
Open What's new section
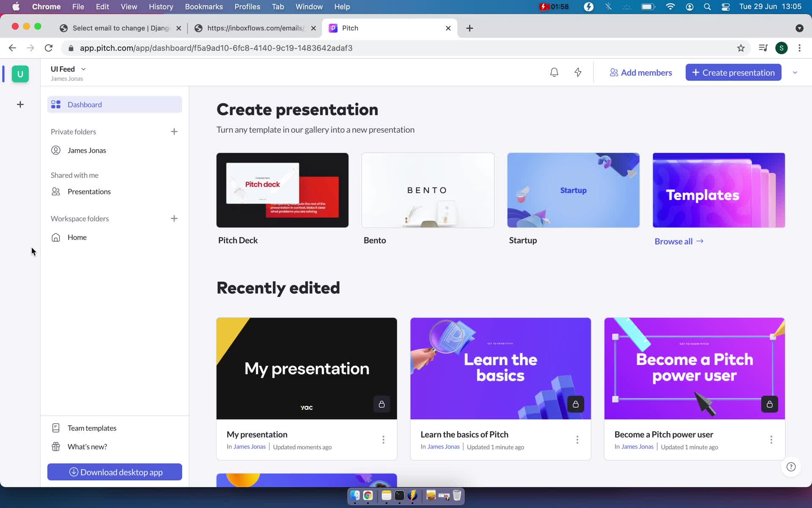click(x=87, y=446)
